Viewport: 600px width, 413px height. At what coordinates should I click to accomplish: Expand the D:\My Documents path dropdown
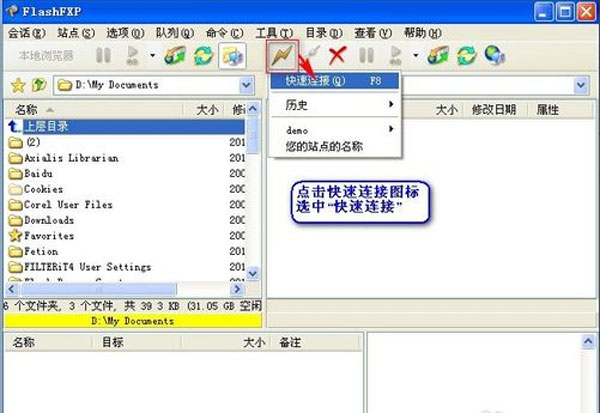(246, 85)
